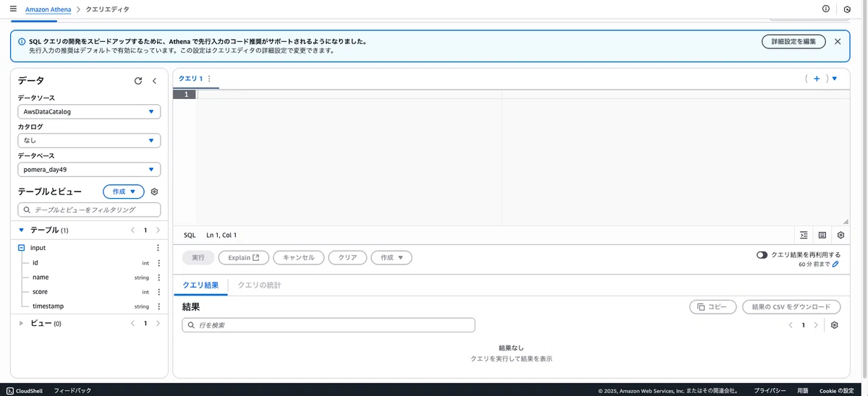The width and height of the screenshot is (868, 396).
Task: Open the 用語 footer link
Action: pos(803,391)
